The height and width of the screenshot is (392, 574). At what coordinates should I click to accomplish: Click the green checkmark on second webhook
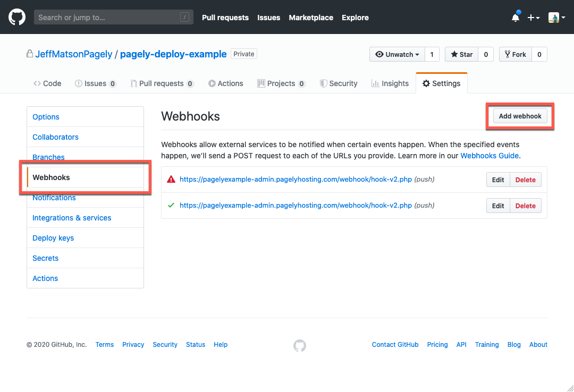click(171, 206)
